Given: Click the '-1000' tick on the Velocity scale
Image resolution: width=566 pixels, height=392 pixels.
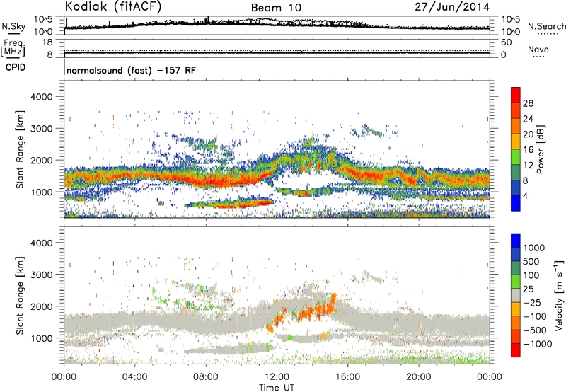Looking at the screenshot, I should click(537, 344).
